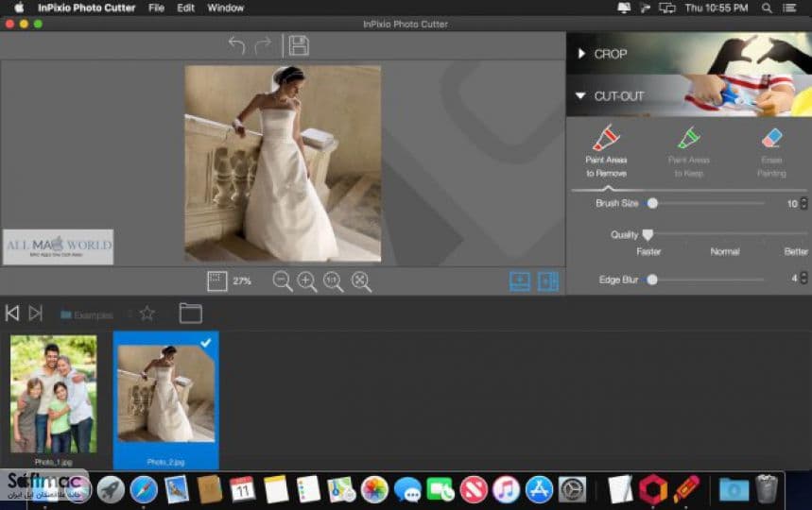Click the 27% zoom level value
The image size is (812, 510).
[x=242, y=280]
